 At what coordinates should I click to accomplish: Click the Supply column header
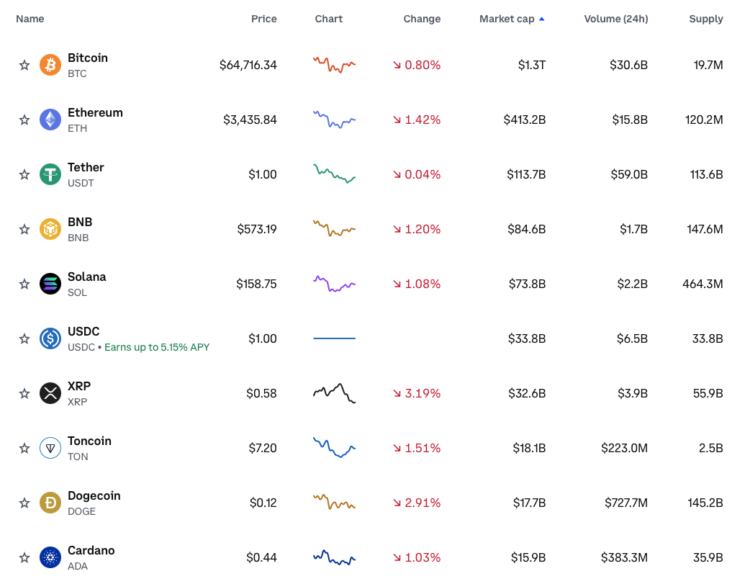tap(705, 19)
